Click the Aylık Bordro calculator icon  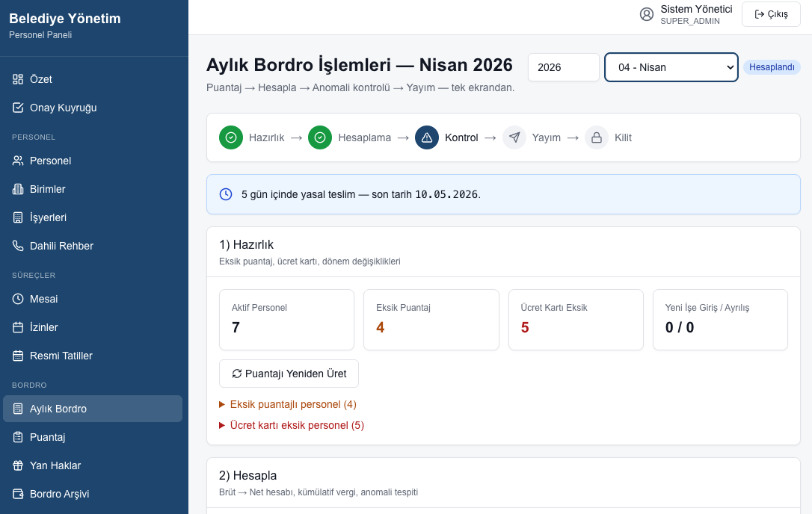18,409
